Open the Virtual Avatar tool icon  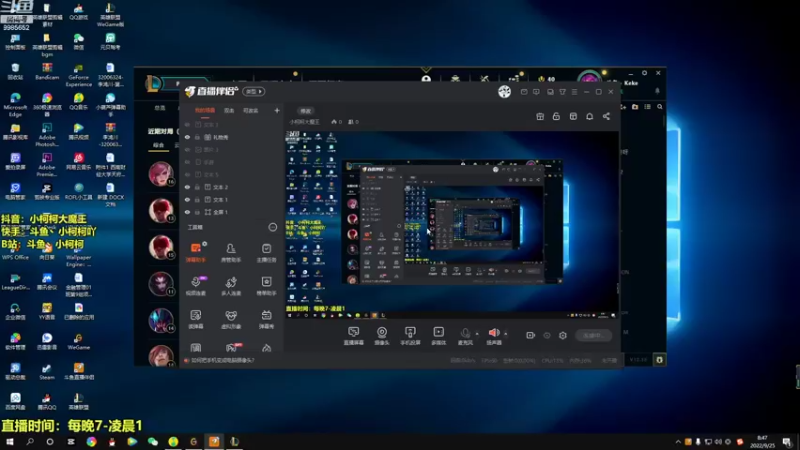click(231, 319)
